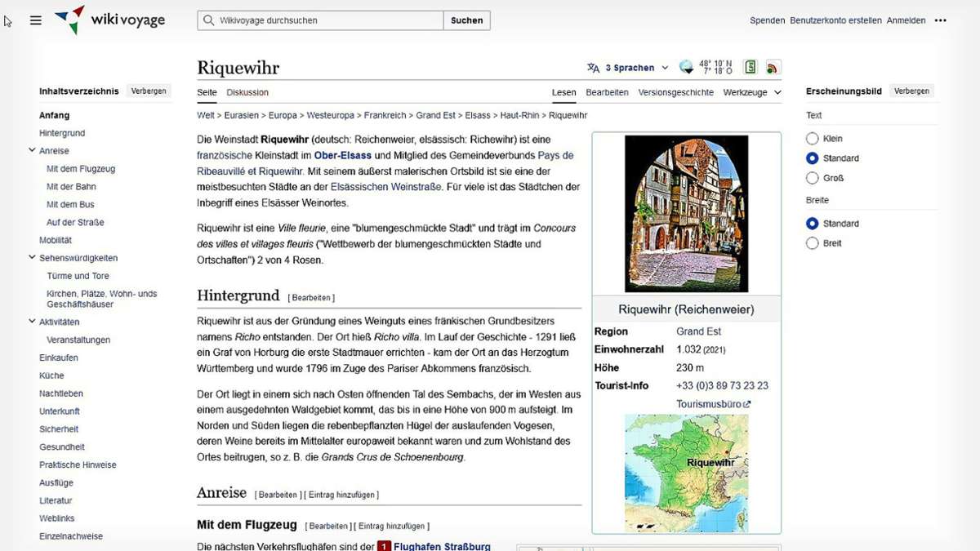Open the France location map thumbnail

click(x=686, y=473)
